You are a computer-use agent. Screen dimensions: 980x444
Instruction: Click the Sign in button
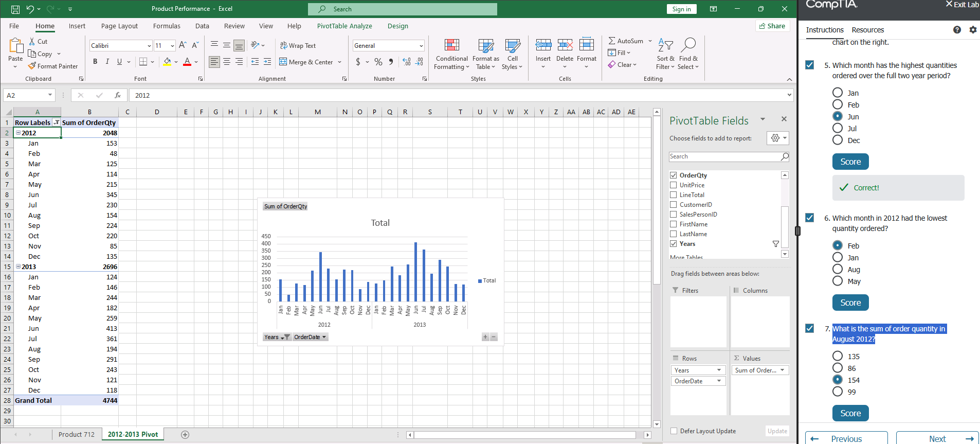click(681, 9)
